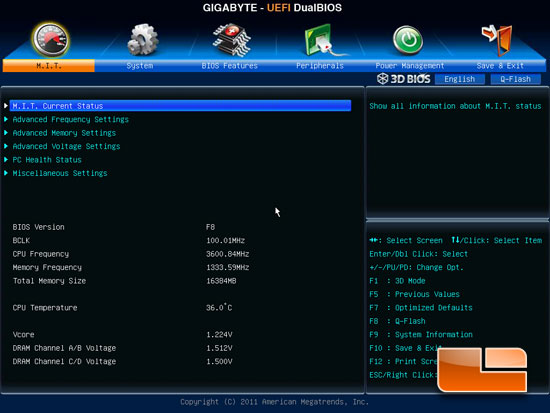Open the M.I.T. Current Status entry
Screen dimensions: 550x413
180,106
